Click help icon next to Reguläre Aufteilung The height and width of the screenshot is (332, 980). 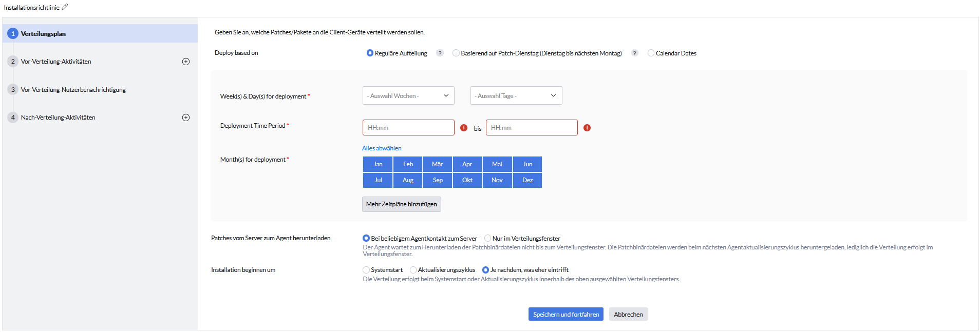click(x=440, y=53)
